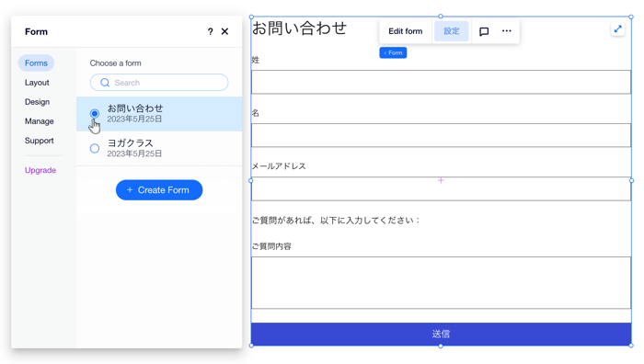This screenshot has width=644, height=364.
Task: Click the search magnifier icon
Action: pos(105,83)
